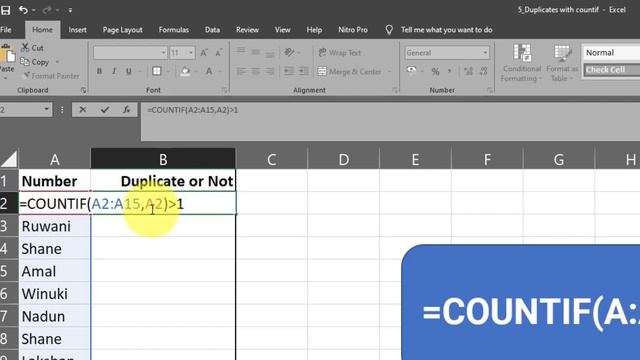Toggle Italic formatting
The height and width of the screenshot is (360, 640).
[x=114, y=71]
